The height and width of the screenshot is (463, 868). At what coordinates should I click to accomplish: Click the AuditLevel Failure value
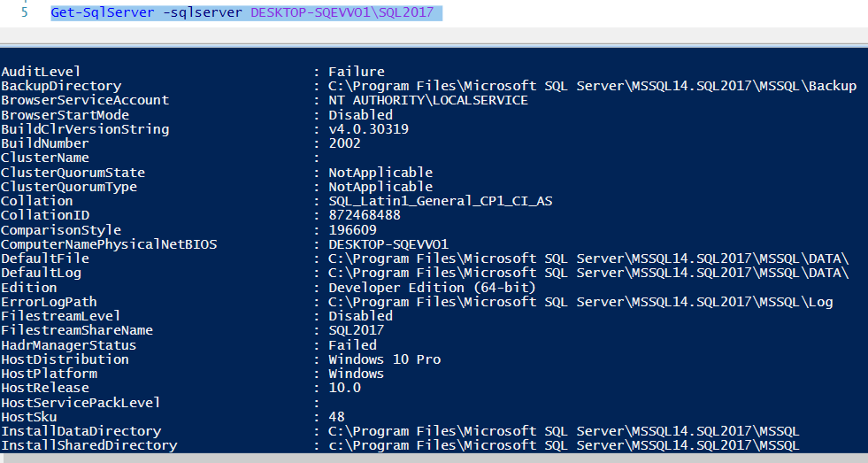click(x=356, y=72)
